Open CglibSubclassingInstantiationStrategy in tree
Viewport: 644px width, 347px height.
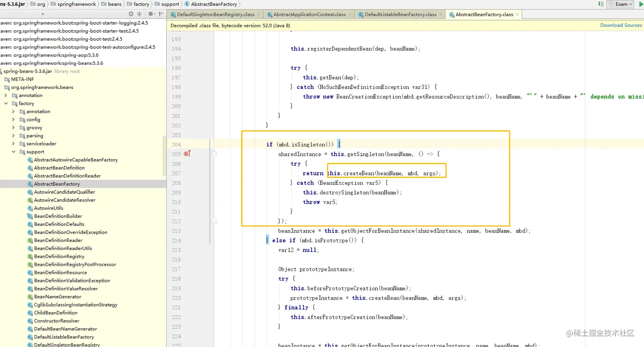(x=76, y=305)
